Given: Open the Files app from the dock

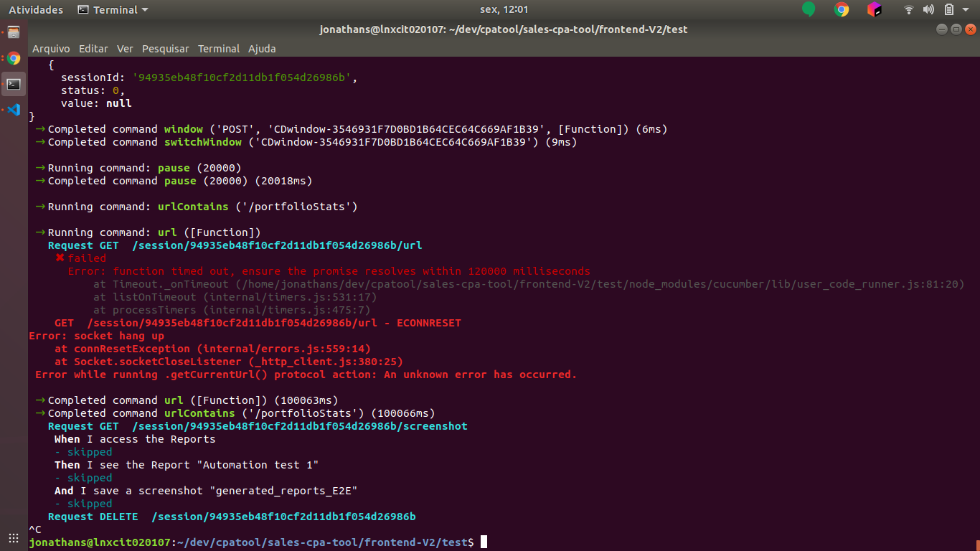Looking at the screenshot, I should point(13,32).
